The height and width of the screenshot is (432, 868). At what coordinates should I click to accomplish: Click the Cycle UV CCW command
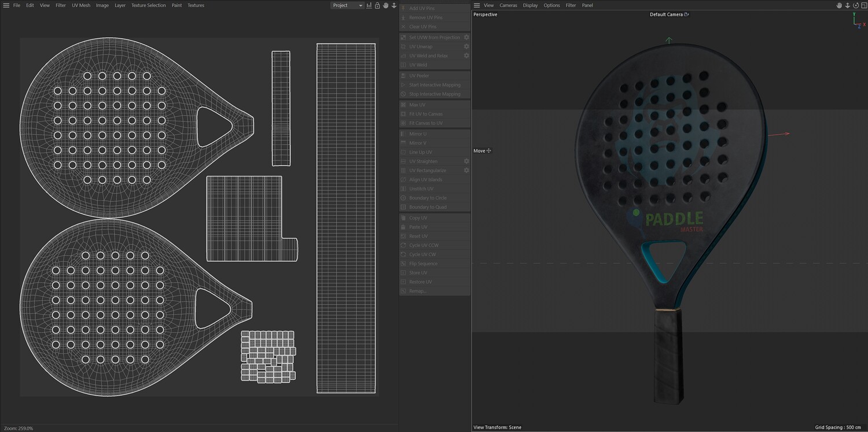click(x=435, y=245)
